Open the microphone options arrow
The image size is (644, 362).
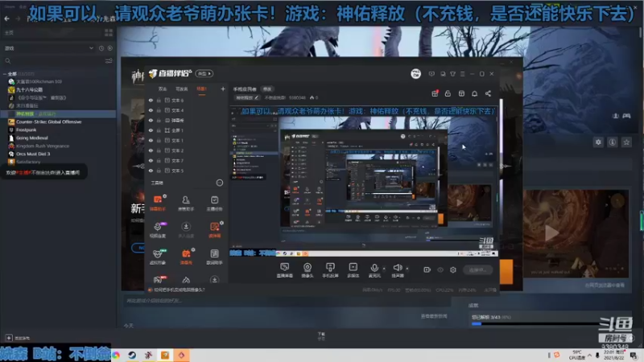384,269
